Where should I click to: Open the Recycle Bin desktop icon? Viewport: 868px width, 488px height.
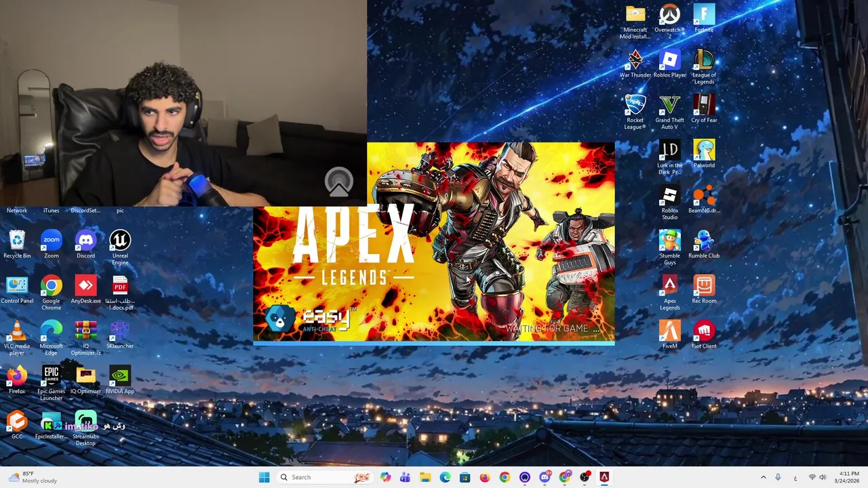[17, 245]
